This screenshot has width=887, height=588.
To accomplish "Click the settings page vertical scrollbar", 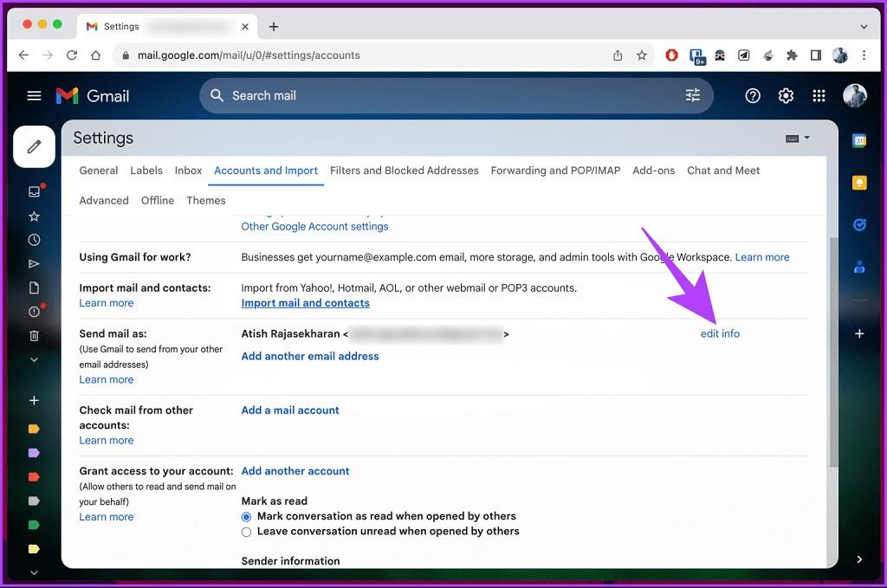I will click(x=833, y=352).
